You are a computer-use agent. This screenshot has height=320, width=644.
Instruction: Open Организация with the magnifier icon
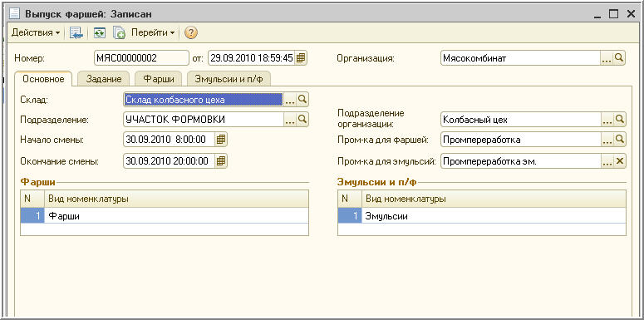pyautogui.click(x=619, y=58)
